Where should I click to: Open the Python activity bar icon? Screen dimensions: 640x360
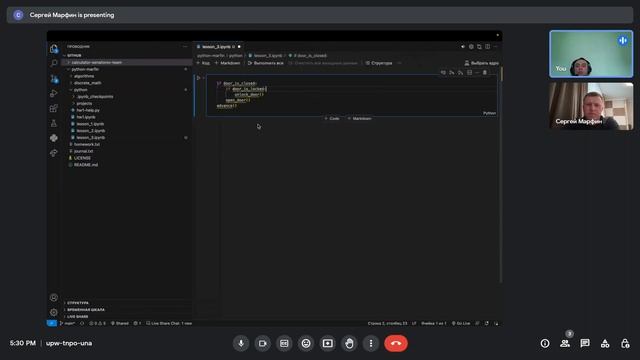(x=53, y=138)
